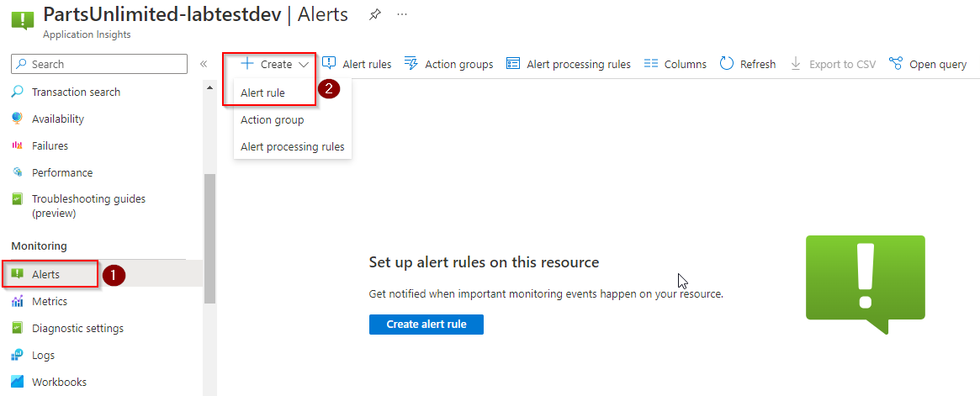Click Columns label in toolbar
980x396 pixels.
click(x=686, y=65)
